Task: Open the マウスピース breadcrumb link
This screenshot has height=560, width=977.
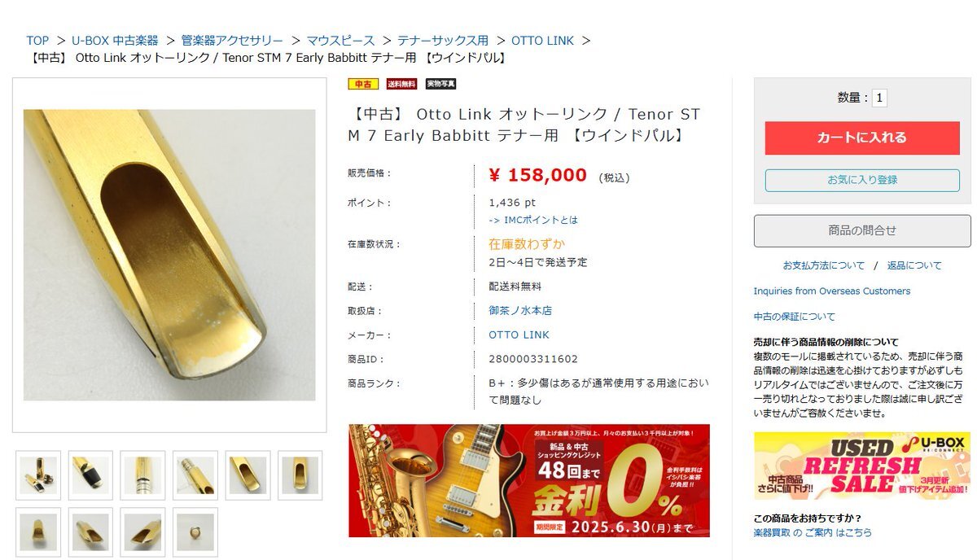Action: click(x=340, y=40)
